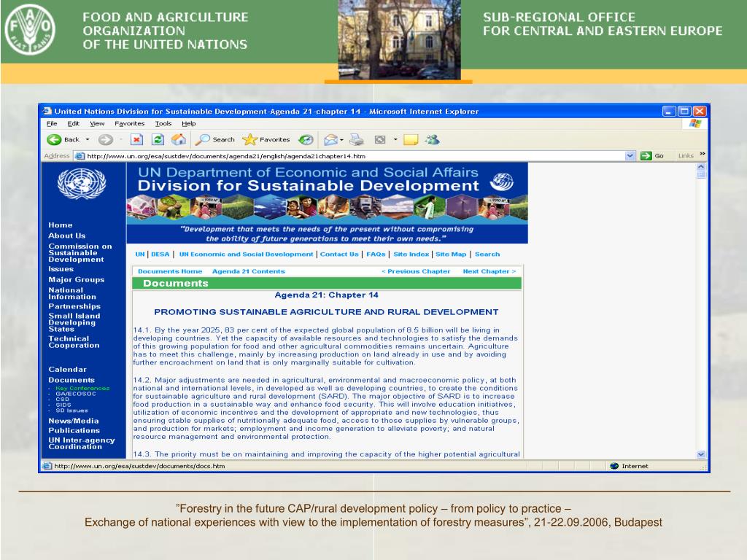Click the Windows flag logo
This screenshot has height=560, width=747.
coord(695,124)
